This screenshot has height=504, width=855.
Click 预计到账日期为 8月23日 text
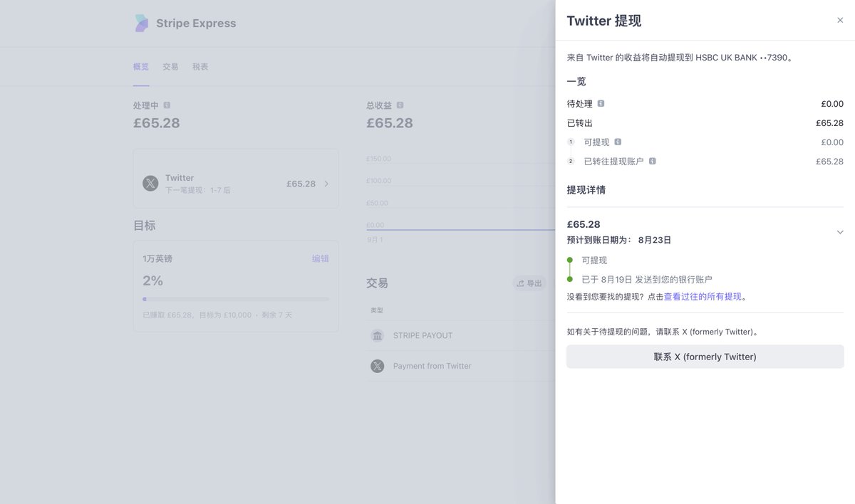click(x=619, y=241)
